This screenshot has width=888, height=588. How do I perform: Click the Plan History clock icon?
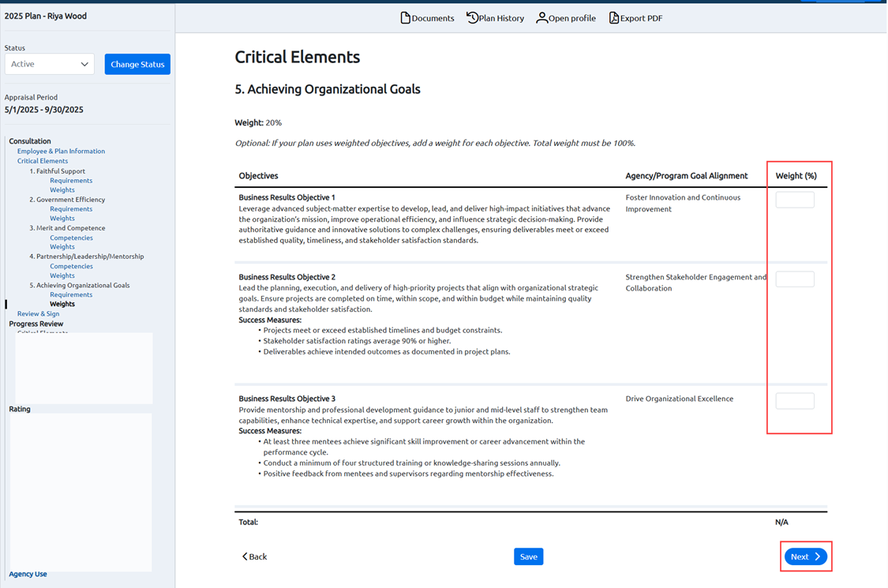pos(472,18)
